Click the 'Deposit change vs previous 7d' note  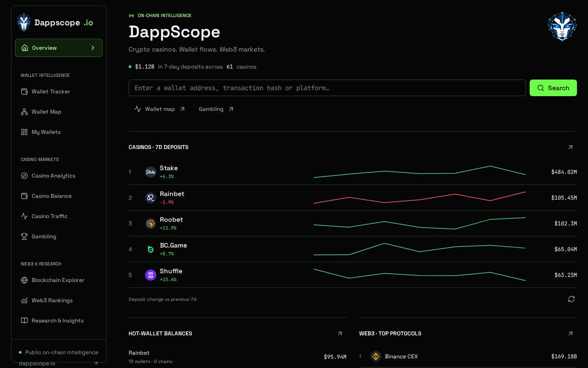point(163,299)
